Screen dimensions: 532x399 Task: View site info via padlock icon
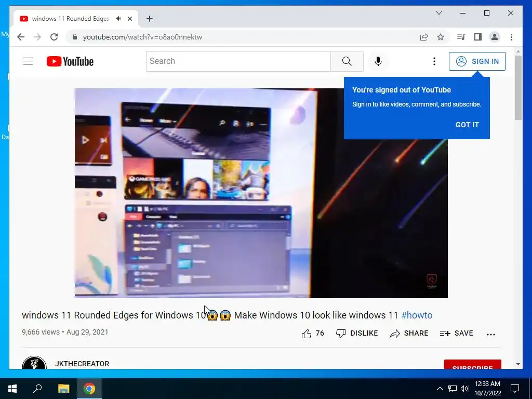pos(75,37)
